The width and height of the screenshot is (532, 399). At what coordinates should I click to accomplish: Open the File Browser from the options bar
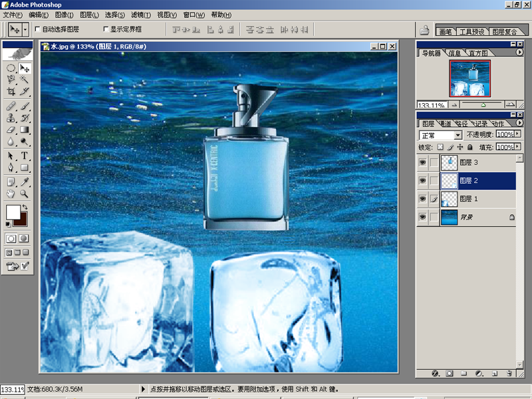424,30
